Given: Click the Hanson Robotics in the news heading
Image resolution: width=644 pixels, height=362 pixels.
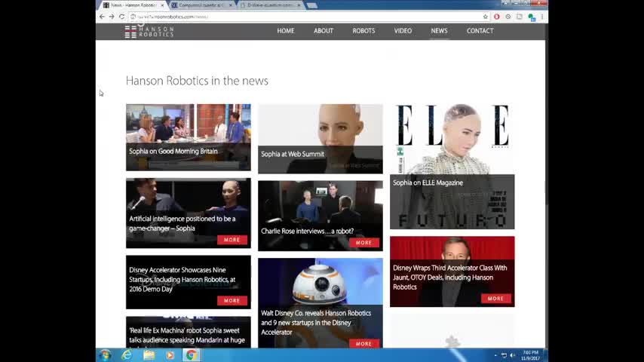Looking at the screenshot, I should click(197, 81).
